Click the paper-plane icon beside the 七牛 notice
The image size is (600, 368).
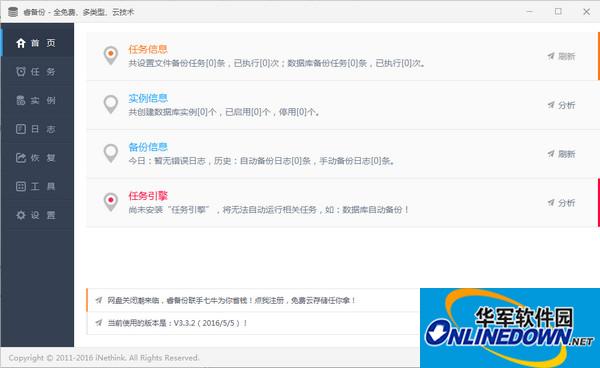click(x=99, y=300)
